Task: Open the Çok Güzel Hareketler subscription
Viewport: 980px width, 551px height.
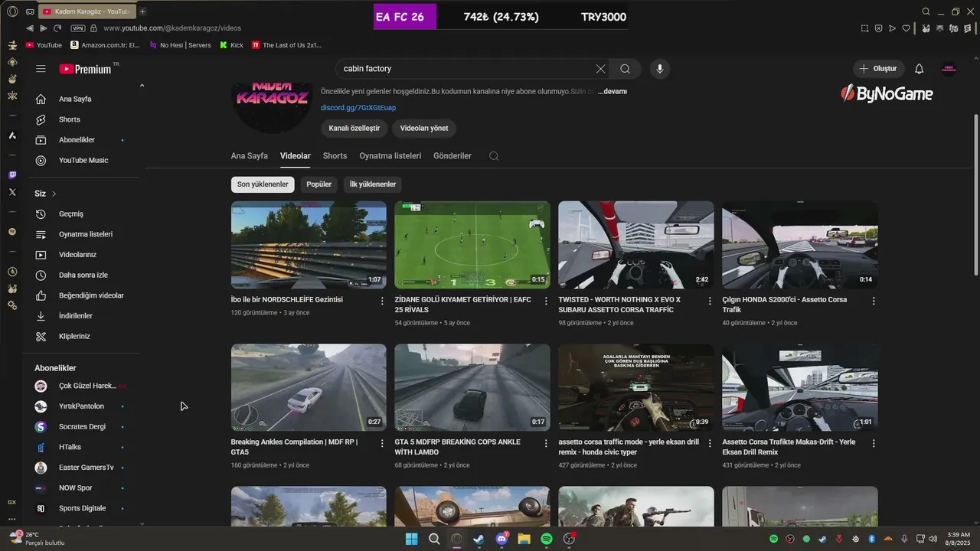Action: pos(80,386)
